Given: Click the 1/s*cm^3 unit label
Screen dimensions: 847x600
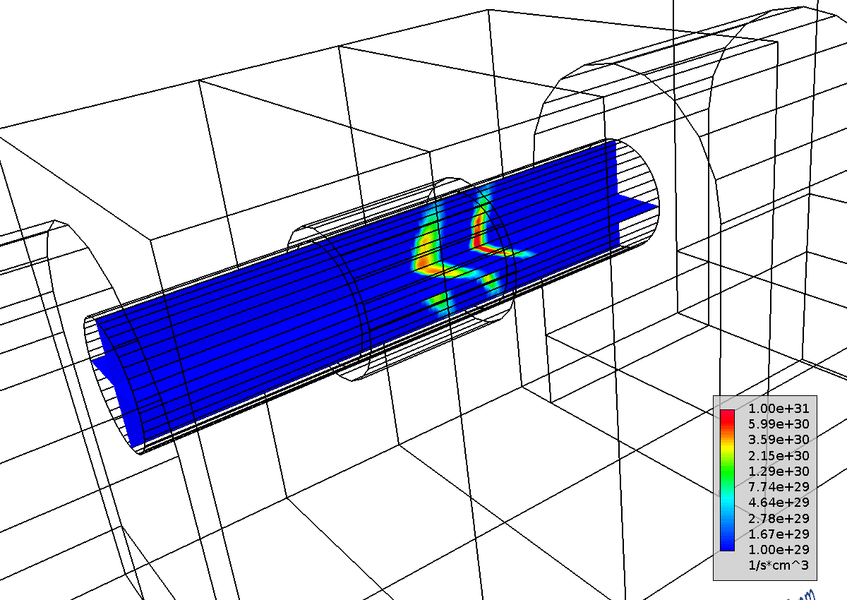Looking at the screenshot, I should tap(778, 565).
